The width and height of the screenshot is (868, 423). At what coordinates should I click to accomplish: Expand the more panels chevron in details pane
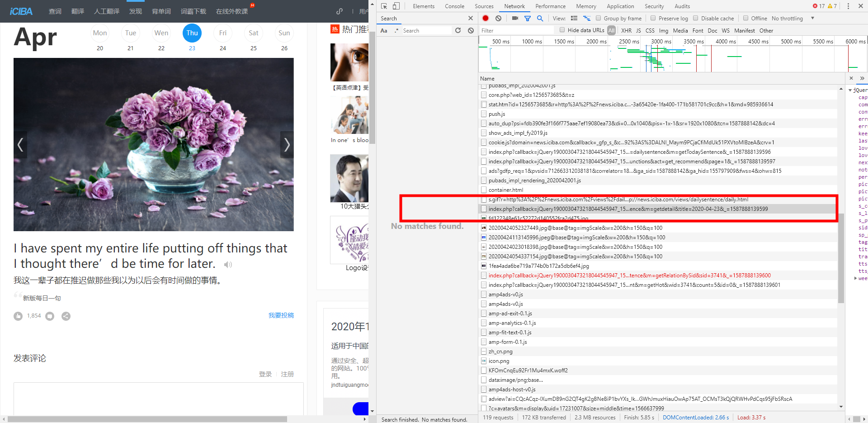862,78
